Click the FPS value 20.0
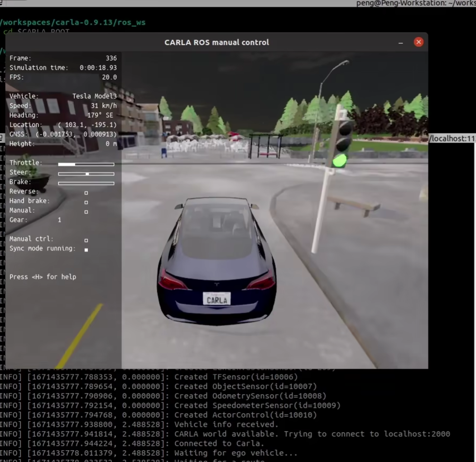 109,77
